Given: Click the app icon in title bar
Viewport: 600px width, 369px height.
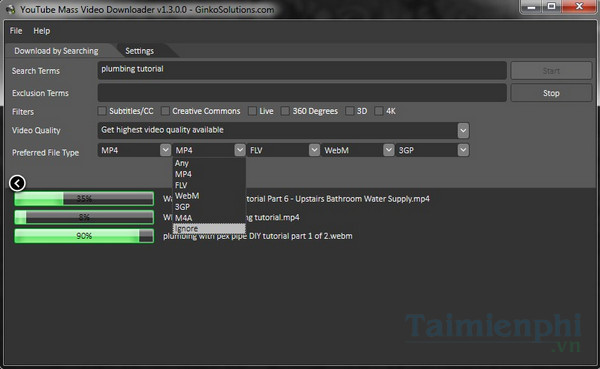Looking at the screenshot, I should pos(10,9).
